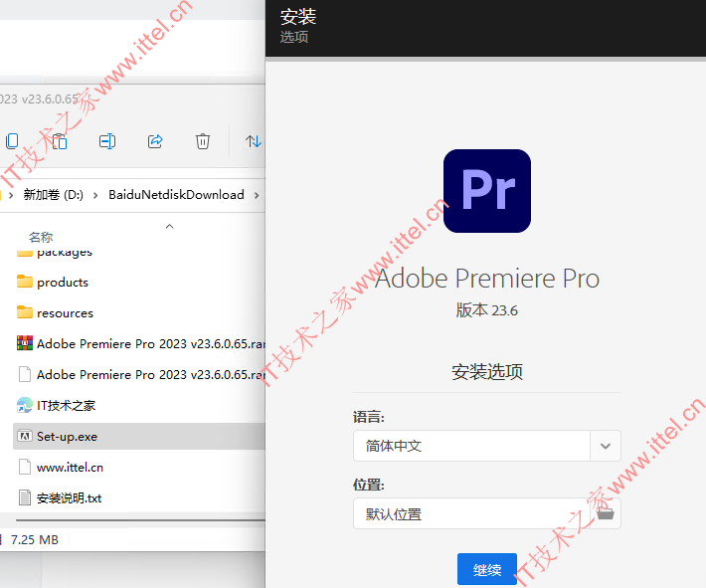Select the 安装说明.txt file name
706x588 pixels.
[69, 497]
